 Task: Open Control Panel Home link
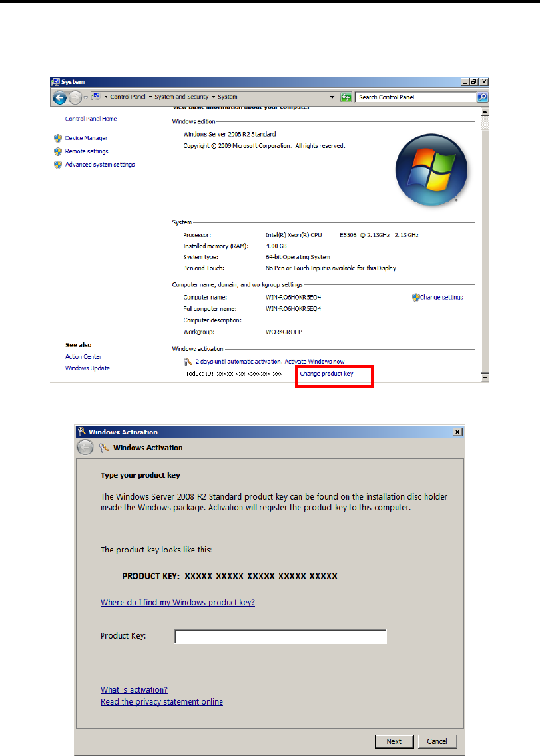(91, 119)
